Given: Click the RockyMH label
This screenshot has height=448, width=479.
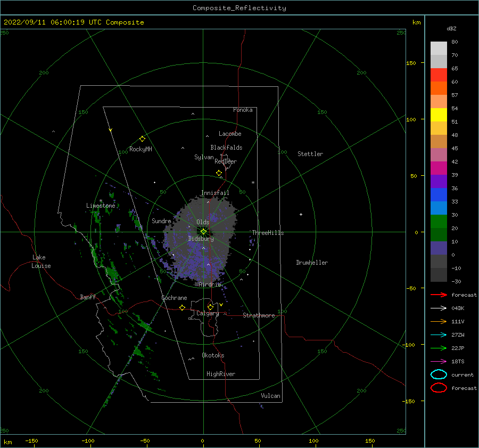Looking at the screenshot, I should click(141, 149).
